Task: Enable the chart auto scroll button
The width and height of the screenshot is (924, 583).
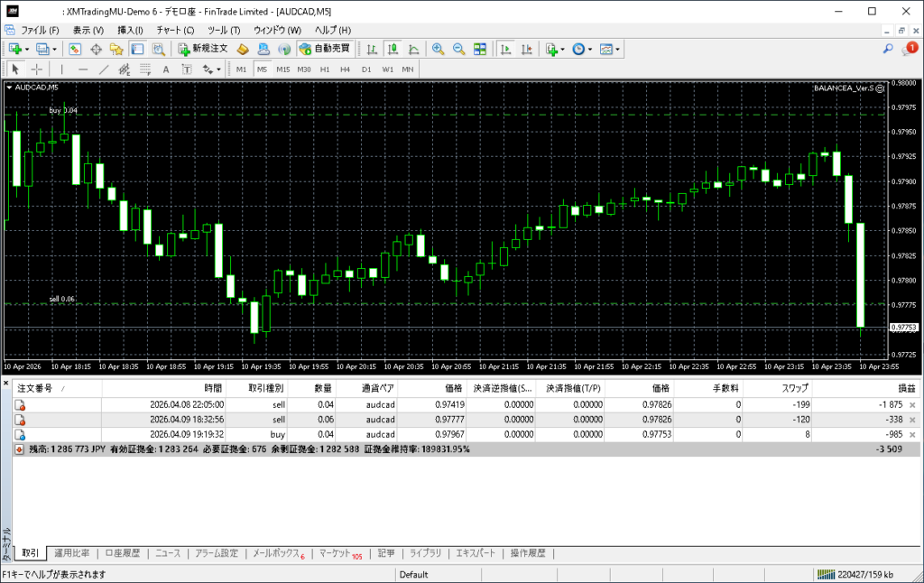Action: [505, 49]
